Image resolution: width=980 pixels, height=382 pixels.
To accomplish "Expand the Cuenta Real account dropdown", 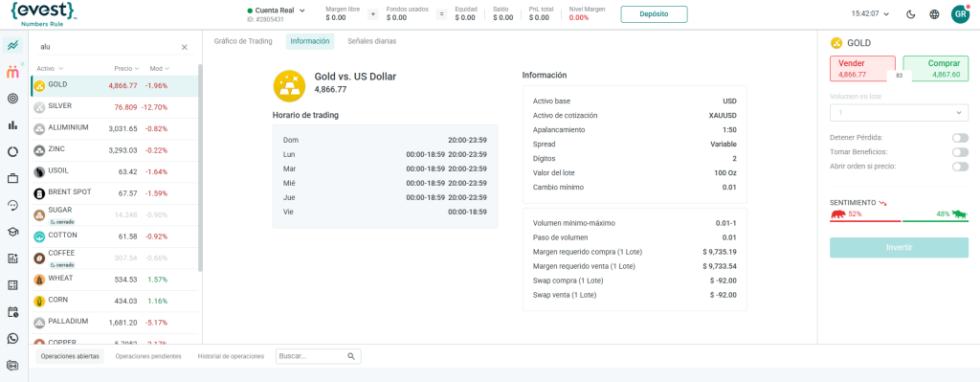I will tap(277, 11).
